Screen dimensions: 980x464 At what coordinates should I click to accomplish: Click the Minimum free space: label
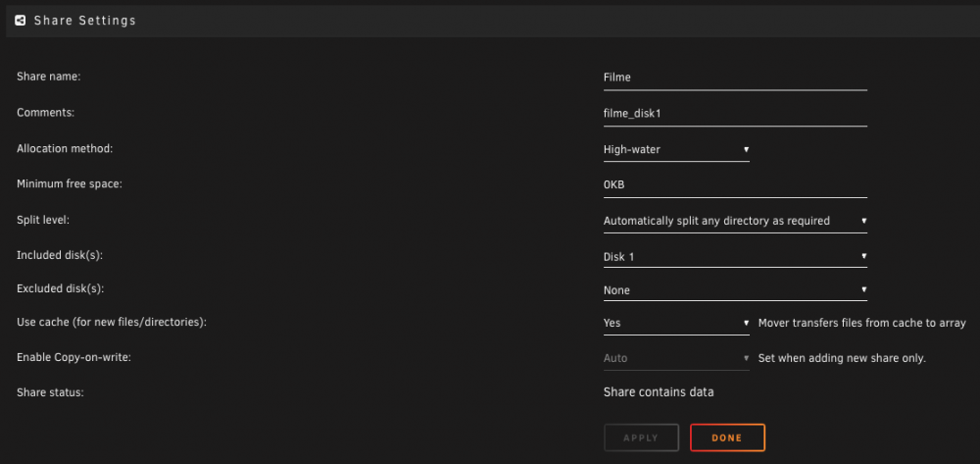(69, 183)
